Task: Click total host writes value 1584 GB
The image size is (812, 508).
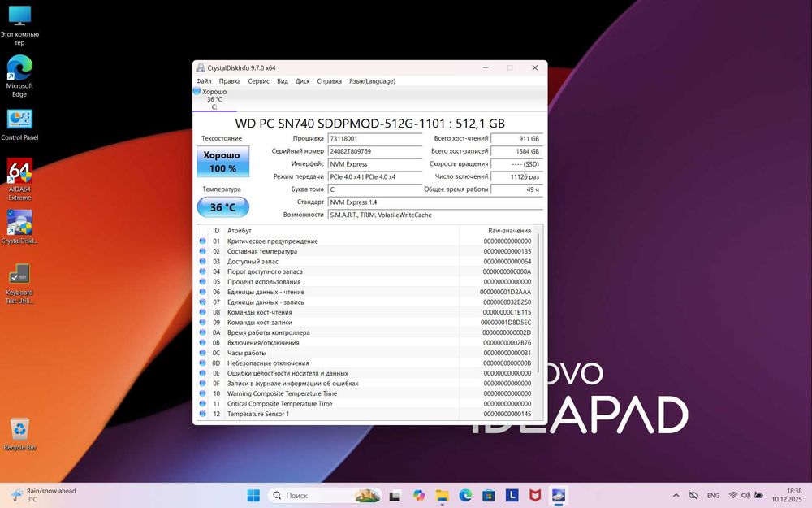Action: point(516,151)
